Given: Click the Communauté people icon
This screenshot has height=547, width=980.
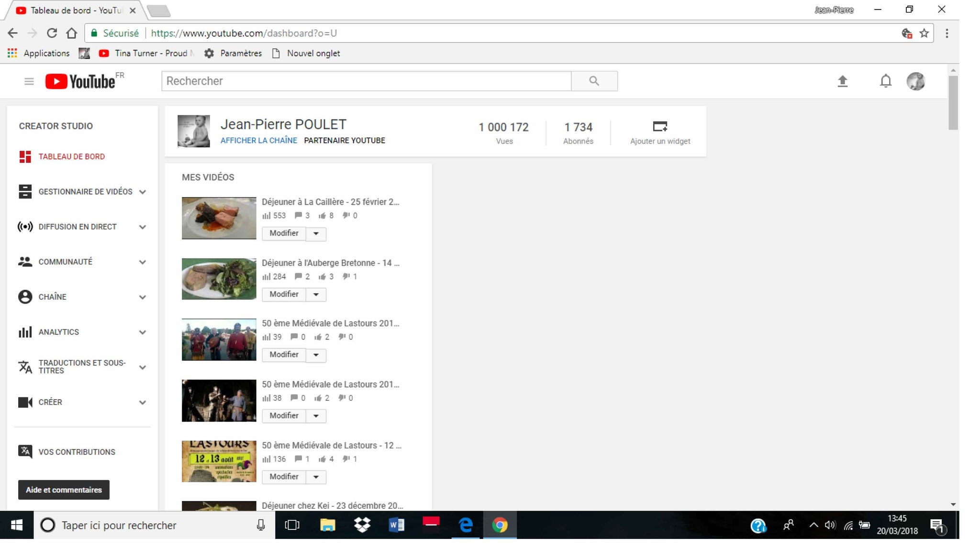Looking at the screenshot, I should point(25,262).
